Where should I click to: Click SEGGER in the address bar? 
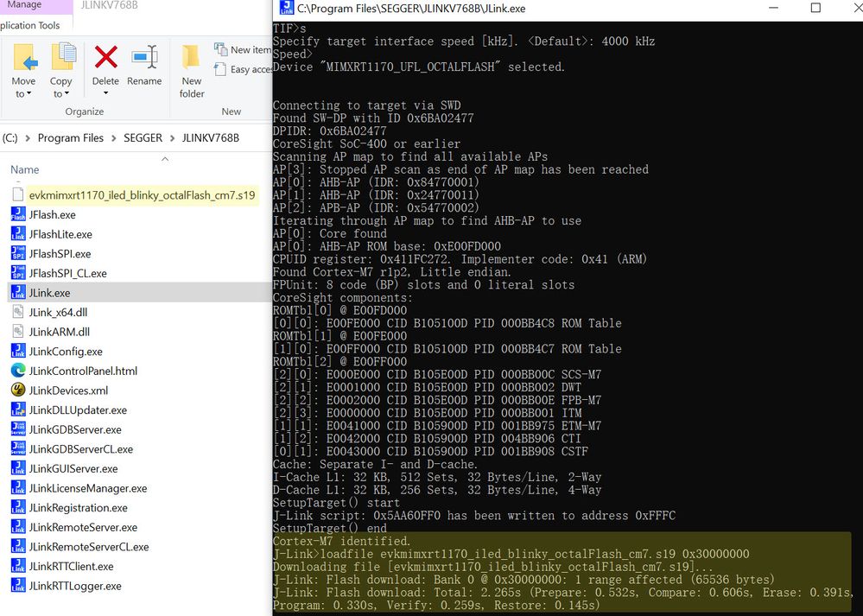tap(143, 138)
